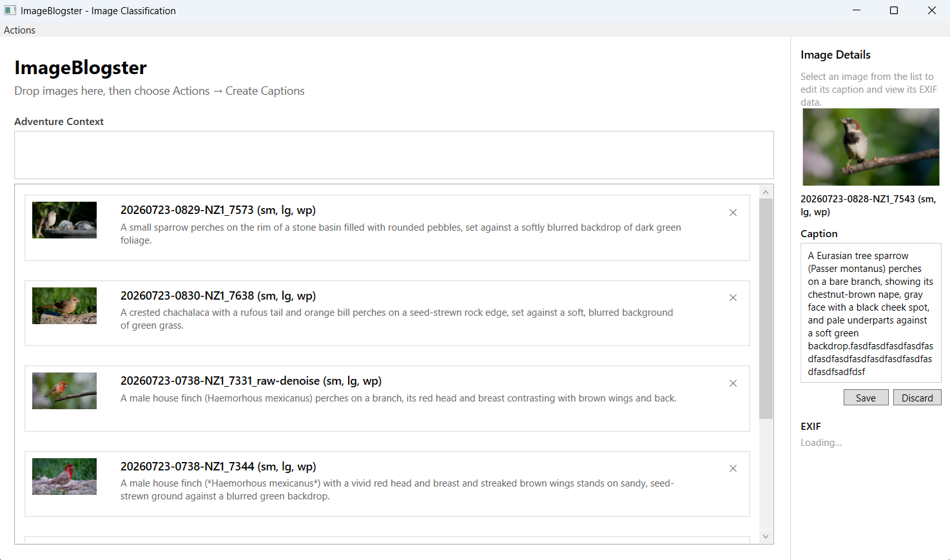Click the crested chachalaca caption text
The height and width of the screenshot is (560, 950).
click(x=397, y=319)
